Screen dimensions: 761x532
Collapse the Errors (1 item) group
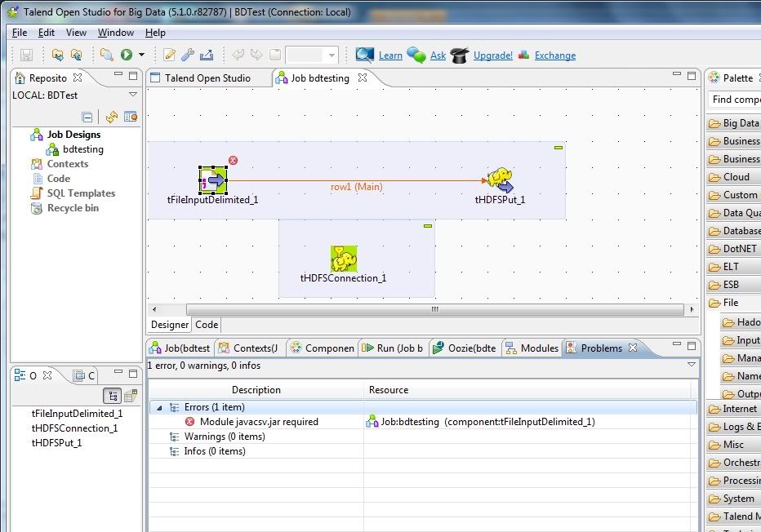pyautogui.click(x=159, y=408)
